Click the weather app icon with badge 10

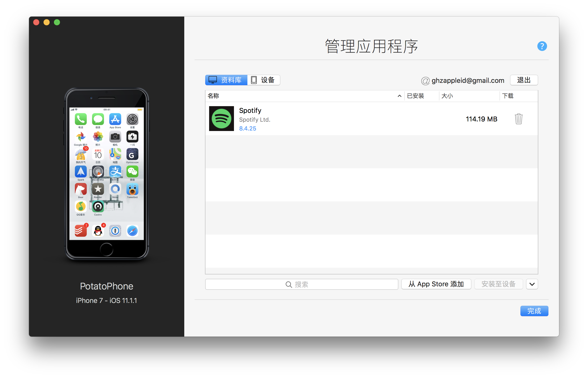(81, 154)
